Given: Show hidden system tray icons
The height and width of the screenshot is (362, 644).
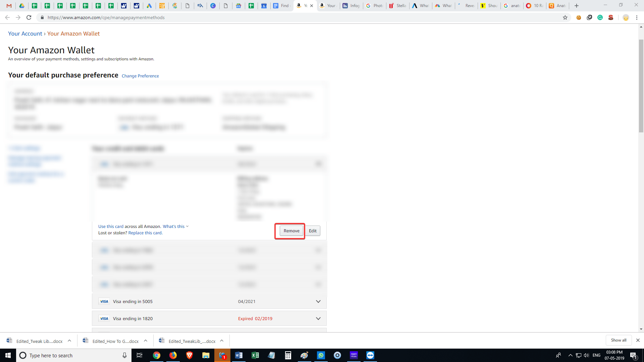Looking at the screenshot, I should pos(571,355).
